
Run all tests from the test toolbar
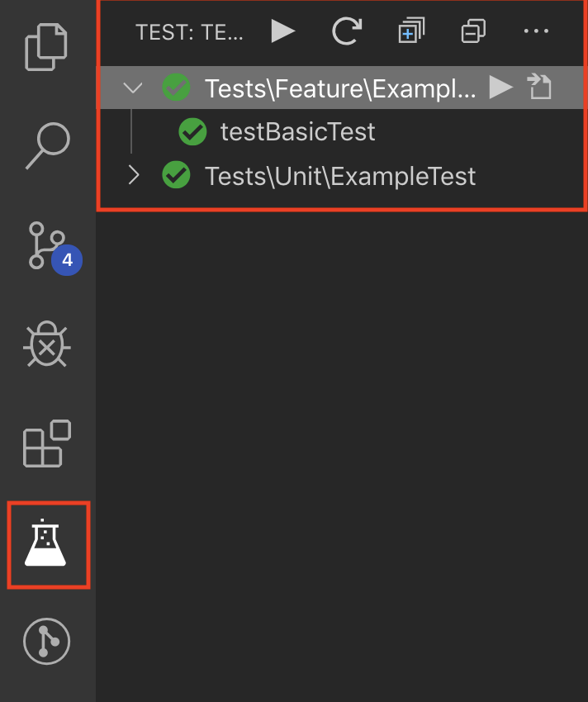coord(283,32)
